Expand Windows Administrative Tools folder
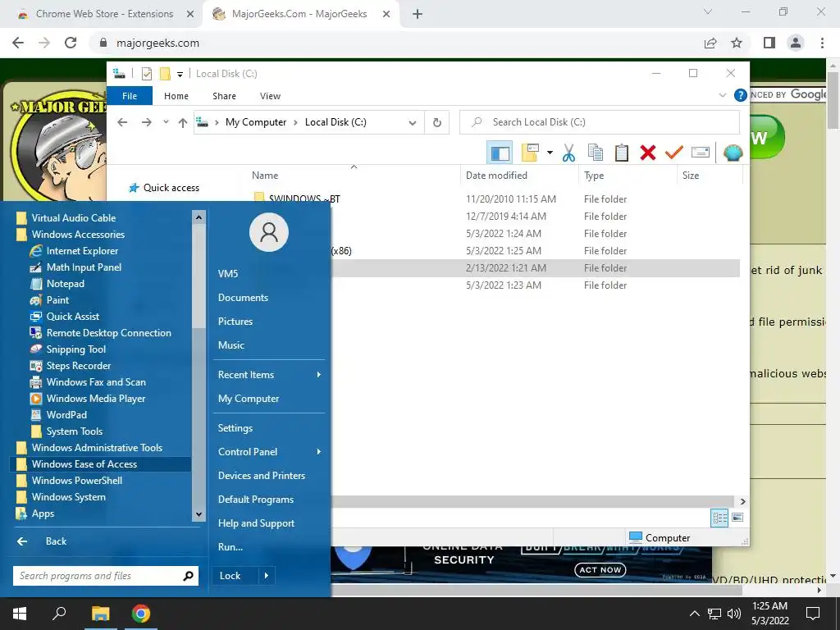The width and height of the screenshot is (840, 630). (97, 448)
